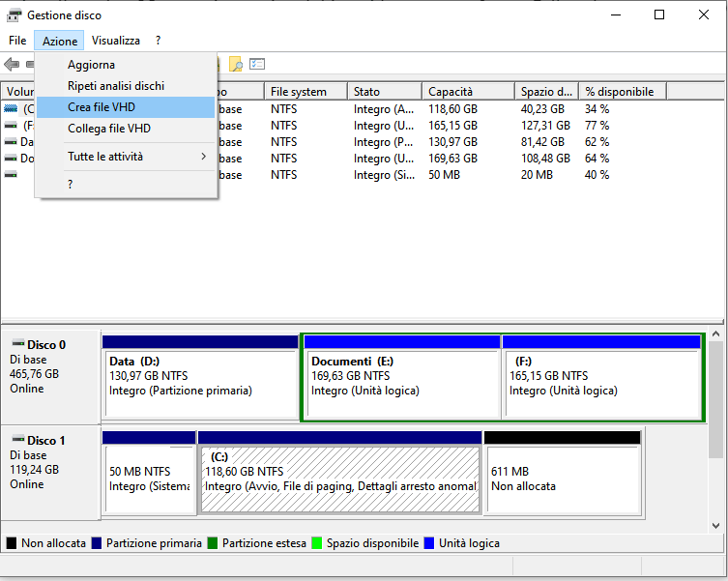Select the (F:) logical drive block

click(601, 377)
